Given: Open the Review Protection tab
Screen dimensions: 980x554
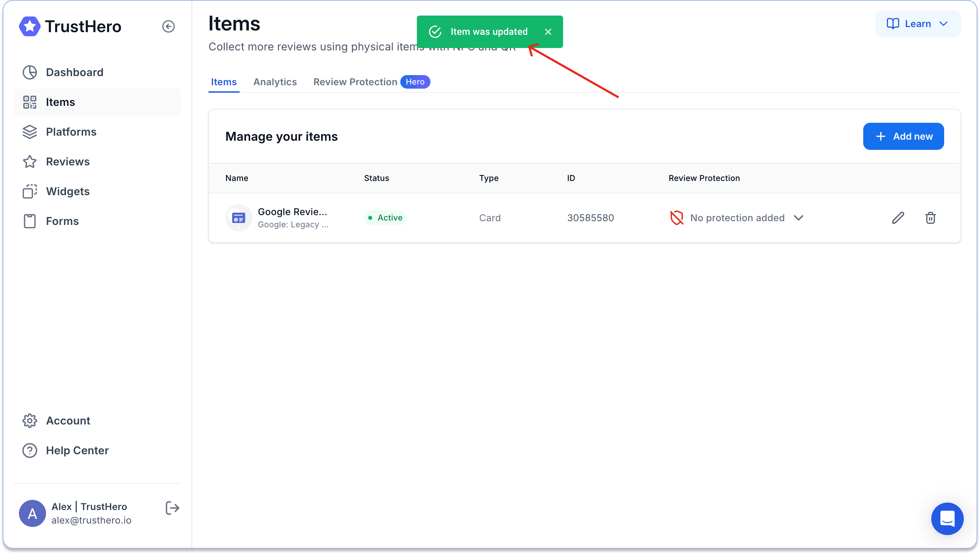Looking at the screenshot, I should 355,82.
